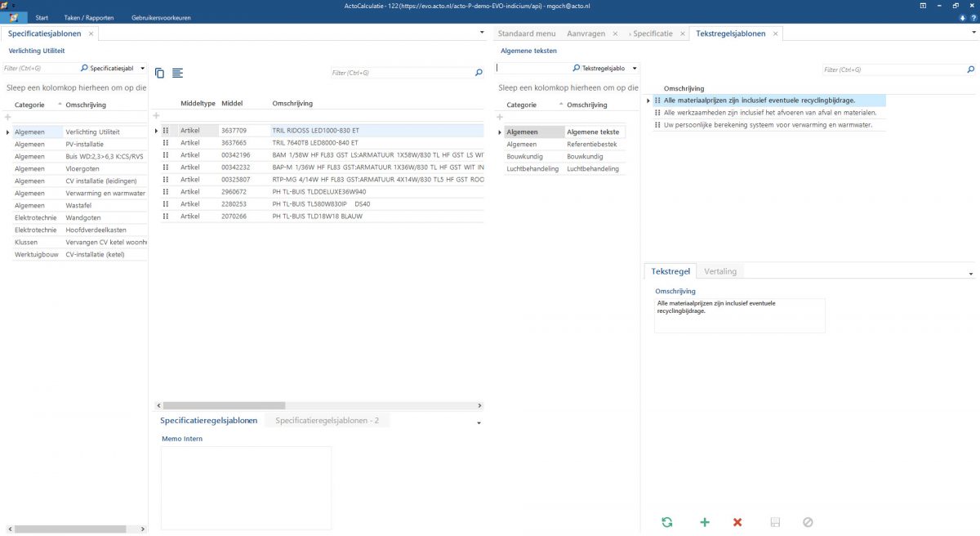Click the greyed save disk icon
Image resolution: width=980 pixels, height=536 pixels.
point(775,522)
